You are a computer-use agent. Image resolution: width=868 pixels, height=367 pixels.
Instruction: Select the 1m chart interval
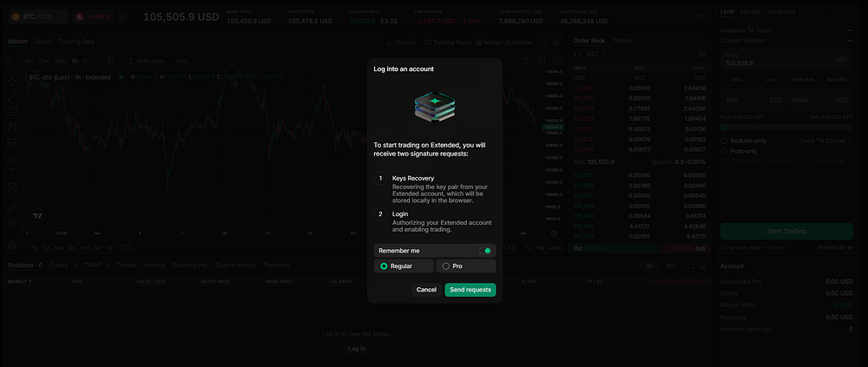click(x=29, y=61)
